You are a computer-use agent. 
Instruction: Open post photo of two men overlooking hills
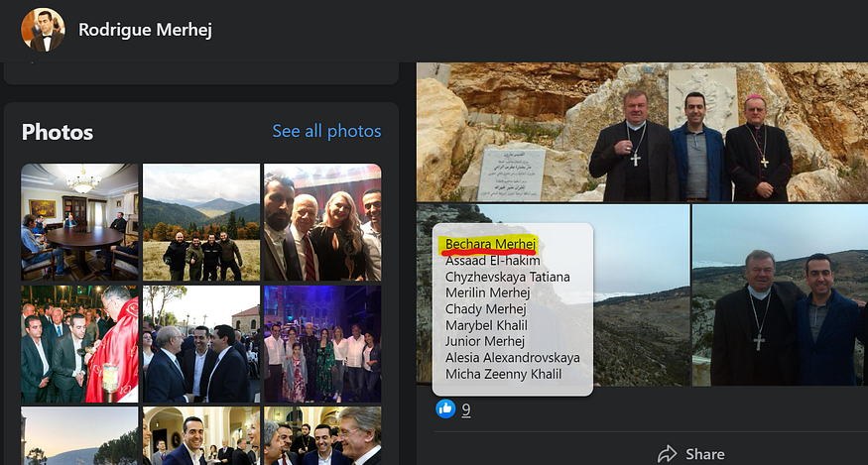780,295
